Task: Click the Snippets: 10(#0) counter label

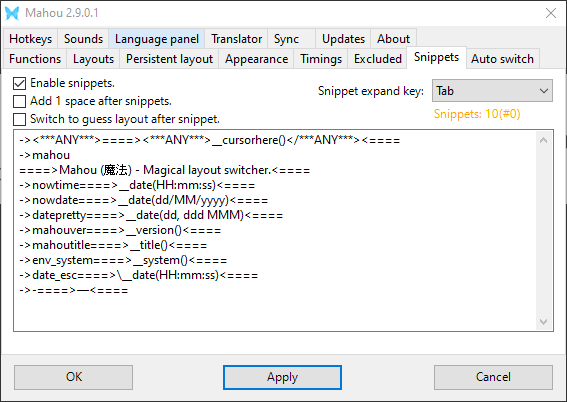Action: pyautogui.click(x=477, y=114)
